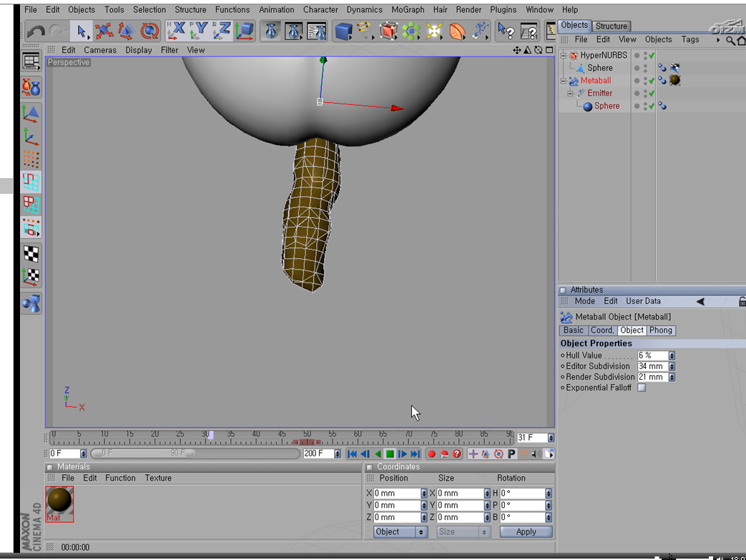Collapse the Metaball tree node
Screen dimensions: 746x560
(564, 81)
